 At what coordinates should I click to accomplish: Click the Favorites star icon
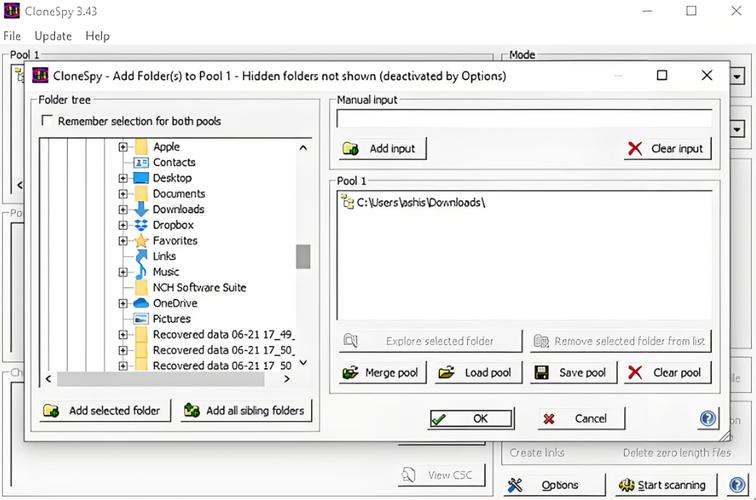point(141,241)
